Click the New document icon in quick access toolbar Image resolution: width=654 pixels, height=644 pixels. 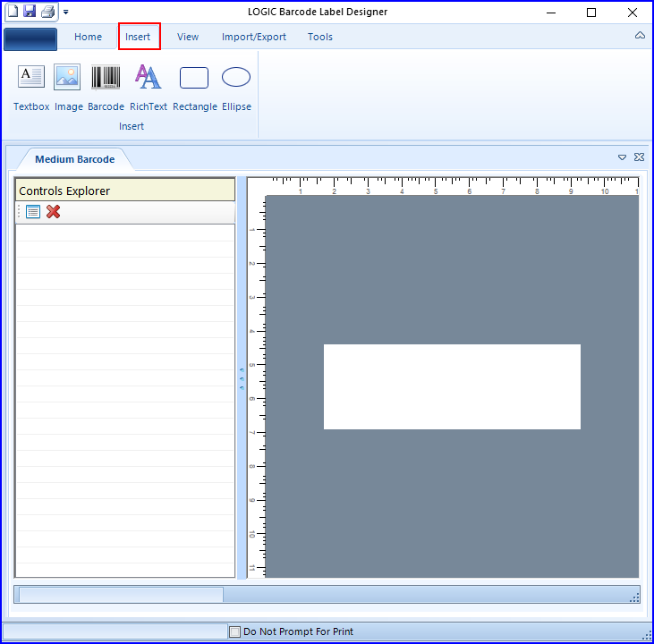tap(13, 11)
